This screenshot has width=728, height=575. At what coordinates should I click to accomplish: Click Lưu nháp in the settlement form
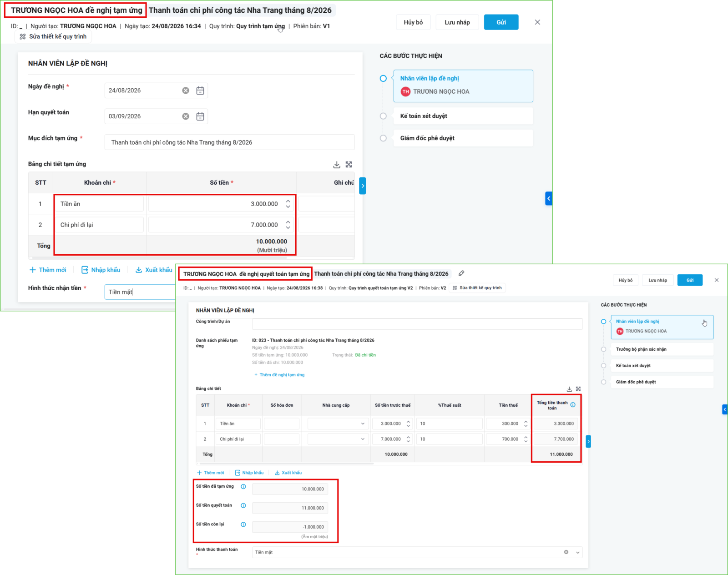point(657,280)
